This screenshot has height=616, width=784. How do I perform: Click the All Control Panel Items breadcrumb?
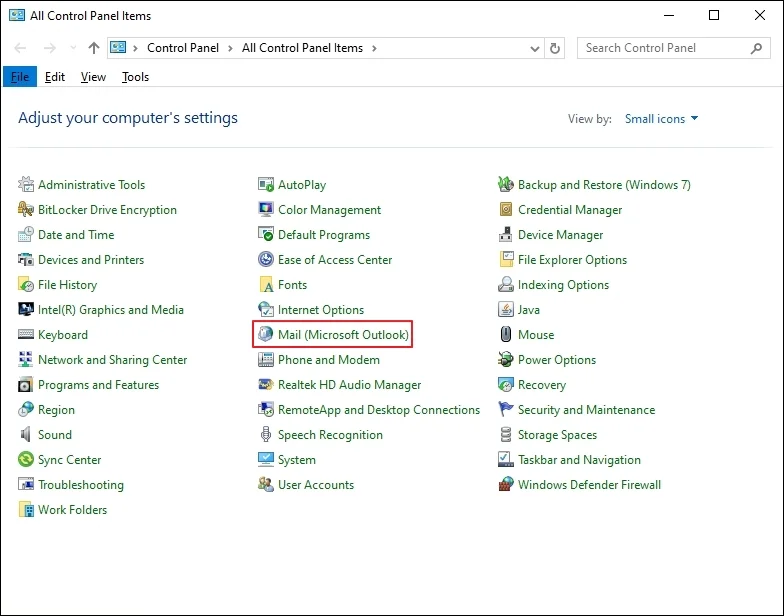coord(302,48)
